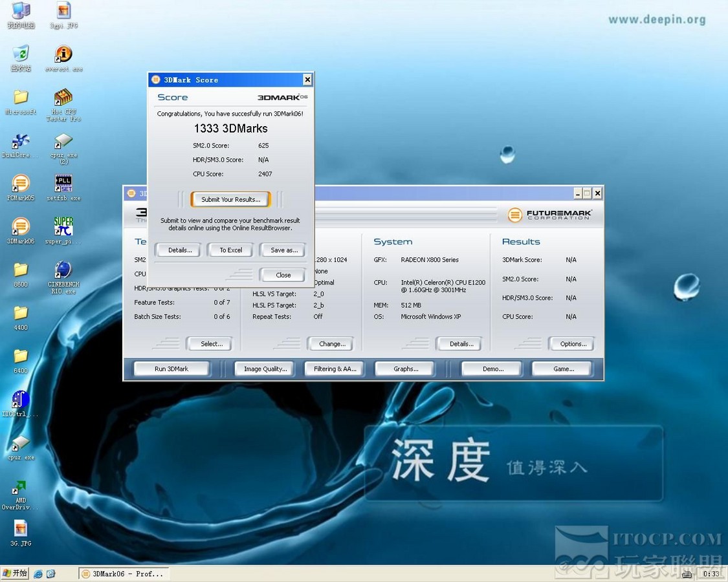This screenshot has height=582, width=728.
Task: Submit Your Results in the score dialog
Action: pyautogui.click(x=231, y=200)
